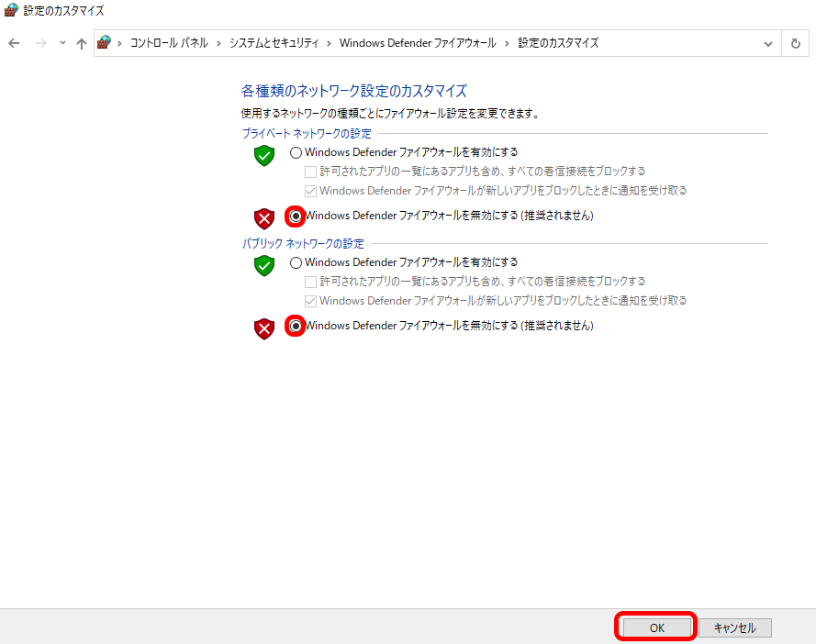Image resolution: width=816 pixels, height=644 pixels.
Task: Go up one level with the up arrow
Action: pyautogui.click(x=81, y=42)
